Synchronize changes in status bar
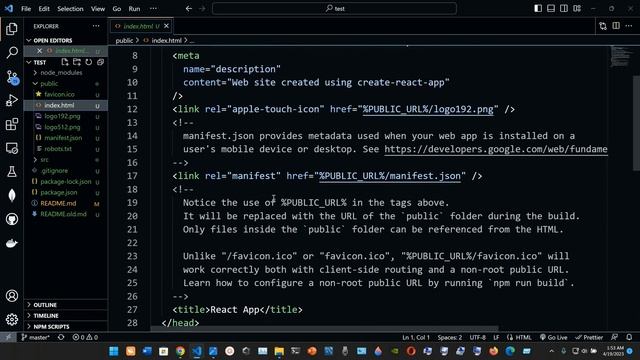This screenshot has width=640, height=360. click(61, 337)
